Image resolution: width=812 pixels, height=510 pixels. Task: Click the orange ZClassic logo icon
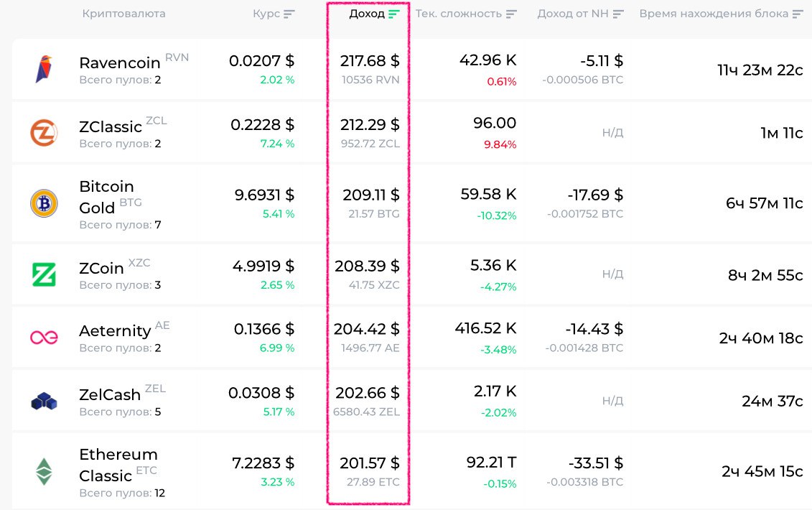coord(43,133)
